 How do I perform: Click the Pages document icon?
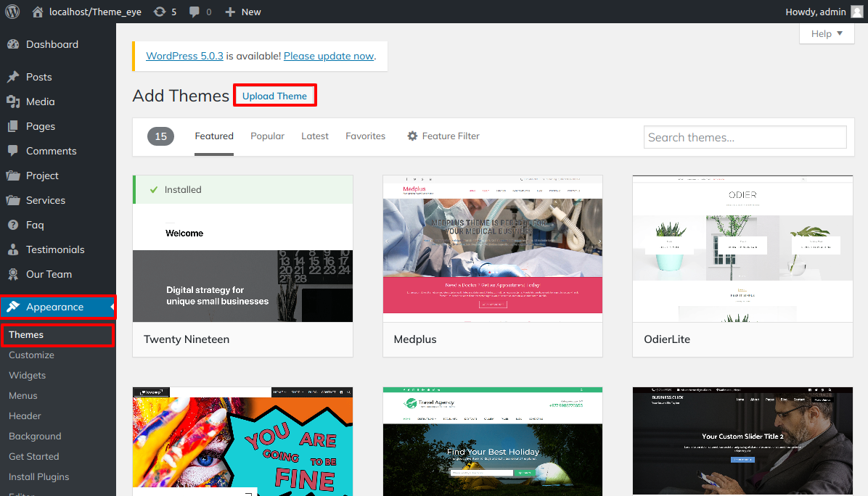coord(13,126)
